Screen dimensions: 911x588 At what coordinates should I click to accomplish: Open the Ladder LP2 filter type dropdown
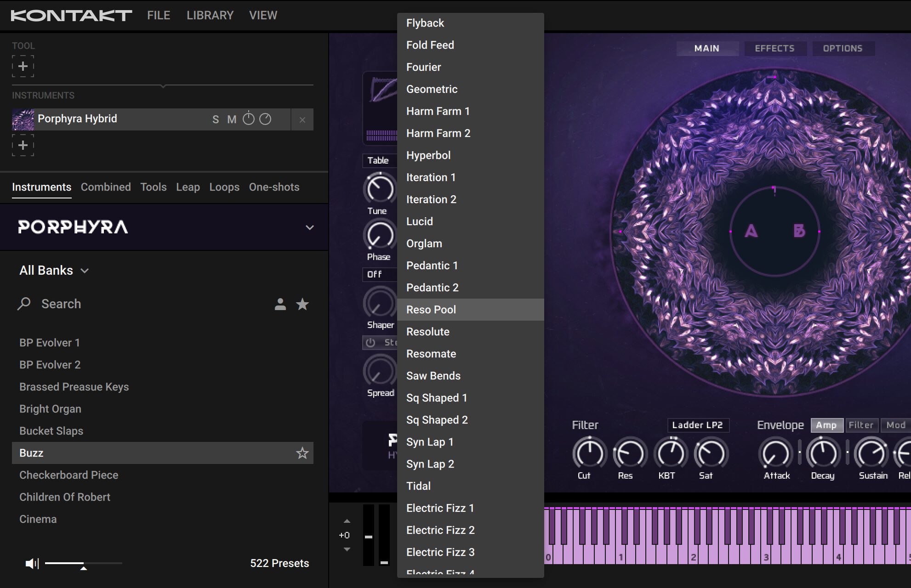tap(697, 425)
